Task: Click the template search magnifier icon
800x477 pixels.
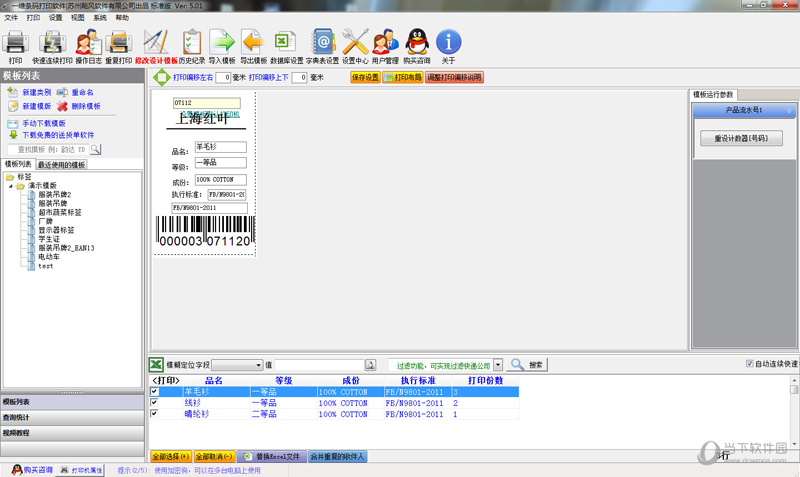Action: coord(95,149)
